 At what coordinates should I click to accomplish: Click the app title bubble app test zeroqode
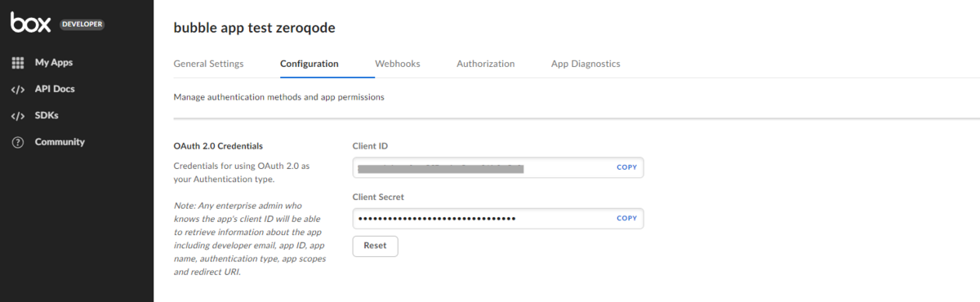pyautogui.click(x=255, y=28)
